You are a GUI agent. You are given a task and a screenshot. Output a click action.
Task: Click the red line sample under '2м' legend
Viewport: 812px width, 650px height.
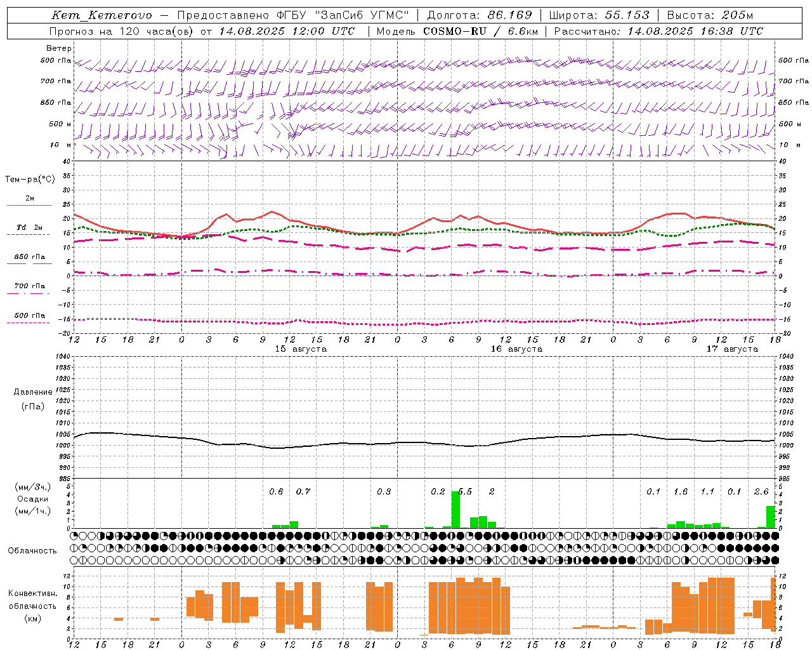pyautogui.click(x=29, y=205)
